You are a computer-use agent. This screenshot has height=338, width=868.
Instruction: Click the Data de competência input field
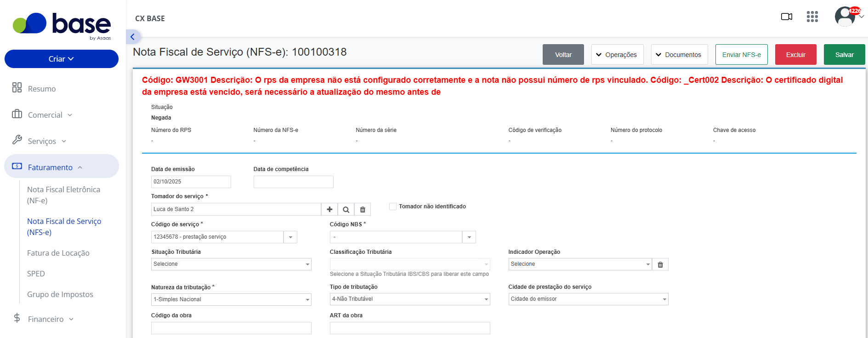pyautogui.click(x=293, y=182)
